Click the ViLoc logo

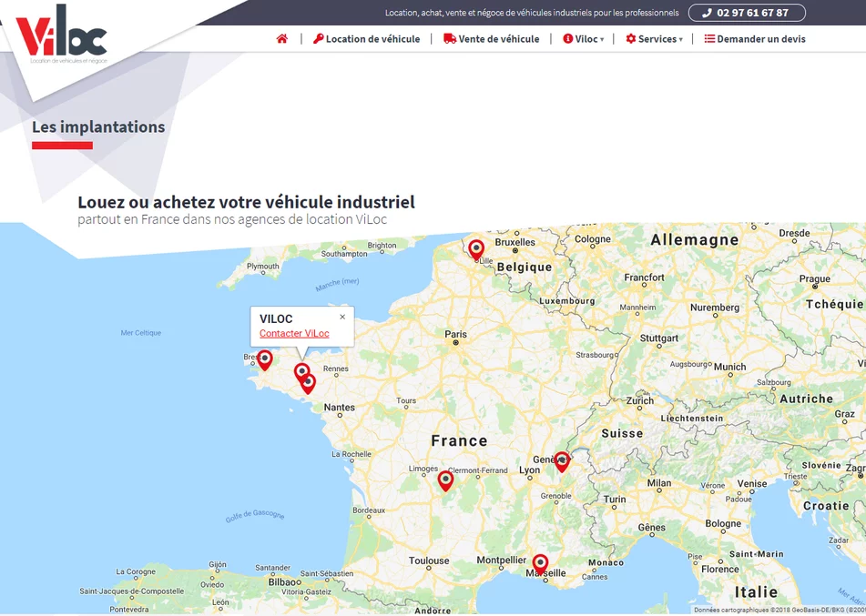click(x=62, y=36)
